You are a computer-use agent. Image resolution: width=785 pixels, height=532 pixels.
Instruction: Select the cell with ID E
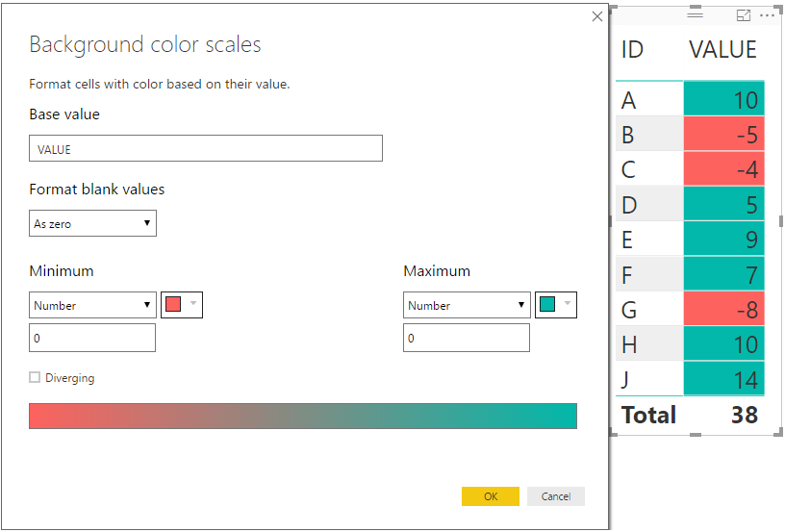[x=649, y=239]
